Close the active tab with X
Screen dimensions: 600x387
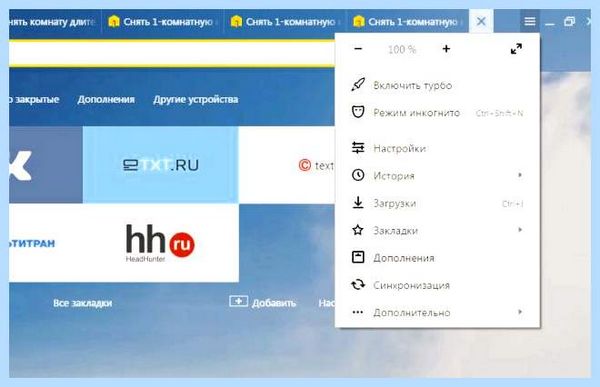[x=481, y=21]
